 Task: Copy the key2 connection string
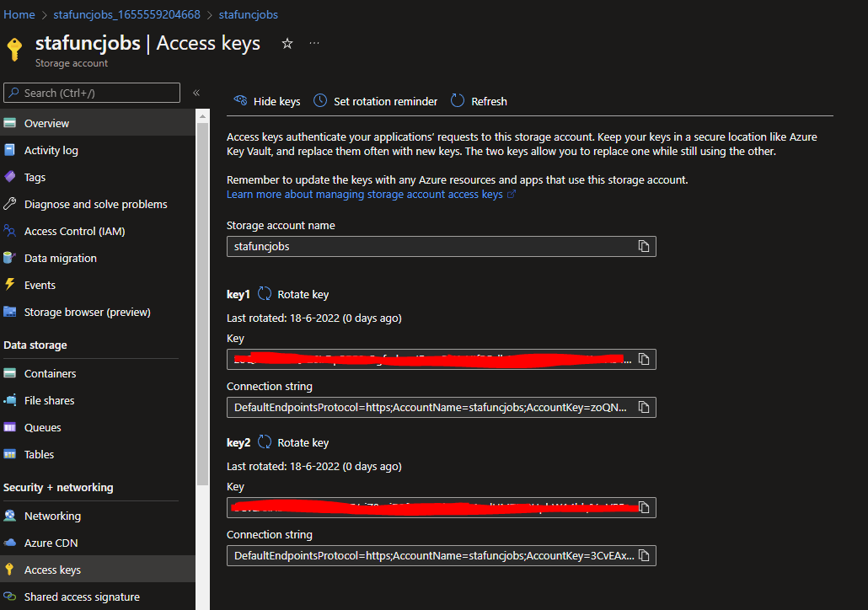click(644, 555)
